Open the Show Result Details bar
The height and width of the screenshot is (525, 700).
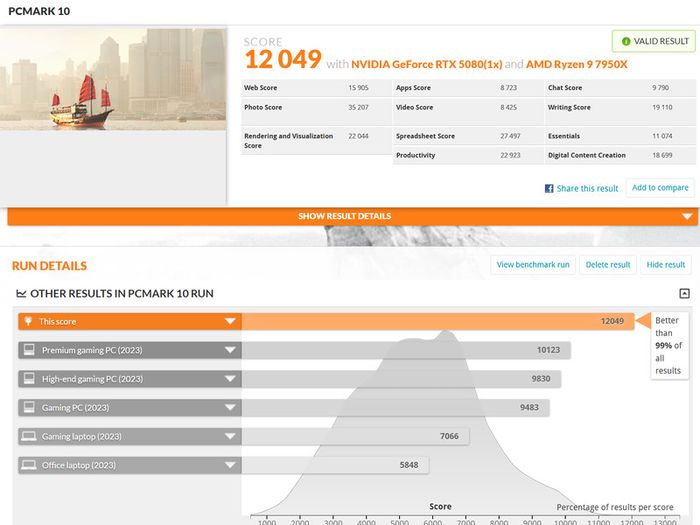point(353,217)
